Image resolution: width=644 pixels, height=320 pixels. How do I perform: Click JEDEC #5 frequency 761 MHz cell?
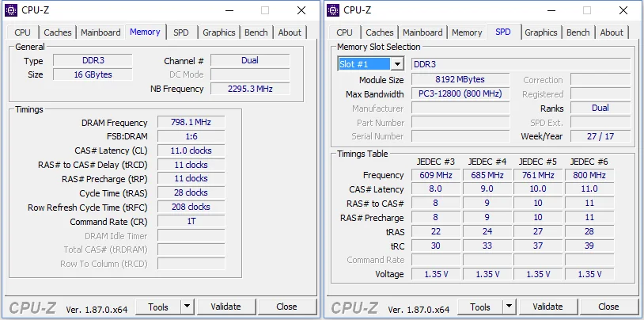coord(538,175)
